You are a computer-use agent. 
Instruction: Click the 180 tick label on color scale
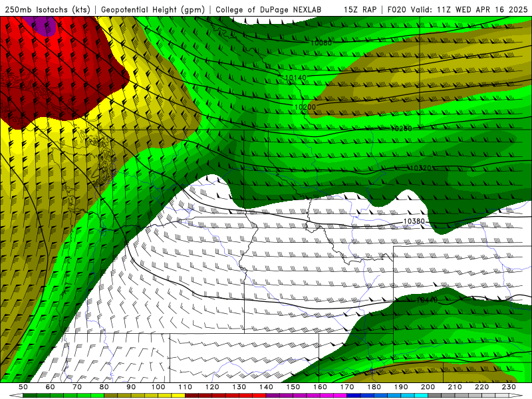click(374, 387)
